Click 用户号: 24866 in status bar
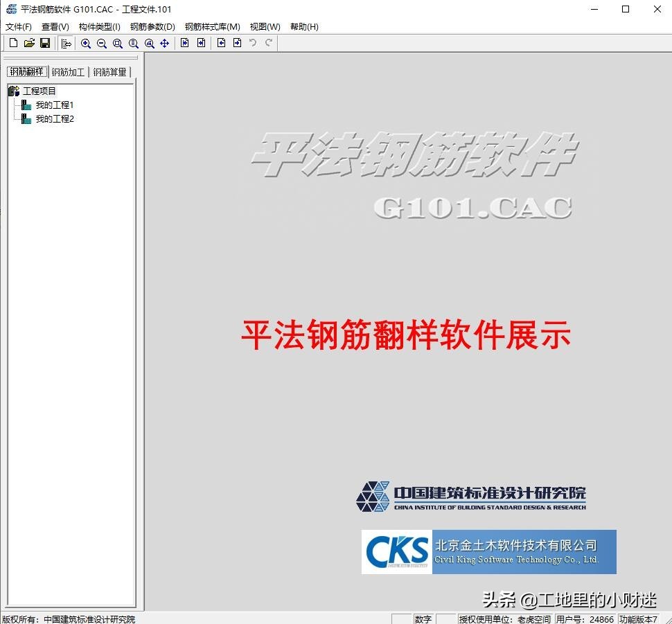 (x=585, y=619)
